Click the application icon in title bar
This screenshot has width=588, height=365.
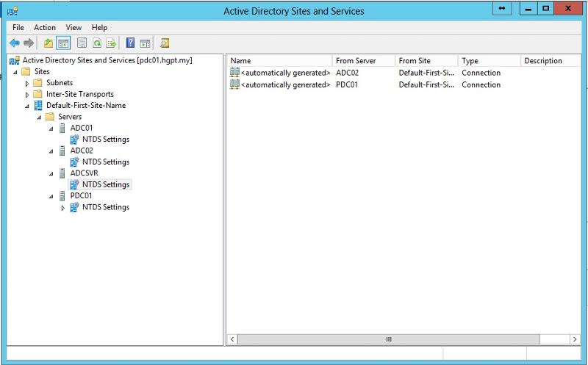coord(12,10)
